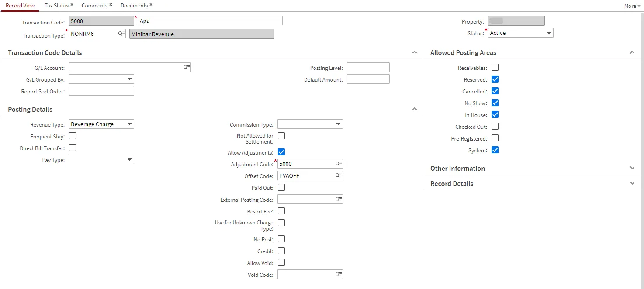
Task: Open the External Posting Code lookup icon
Action: [x=339, y=199]
